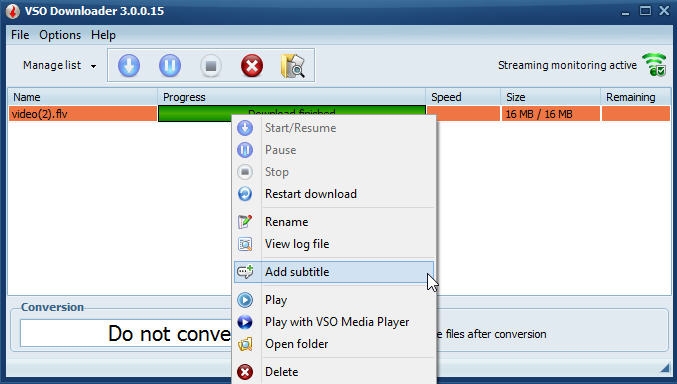Sort by Speed column header
The height and width of the screenshot is (384, 677).
tap(463, 97)
